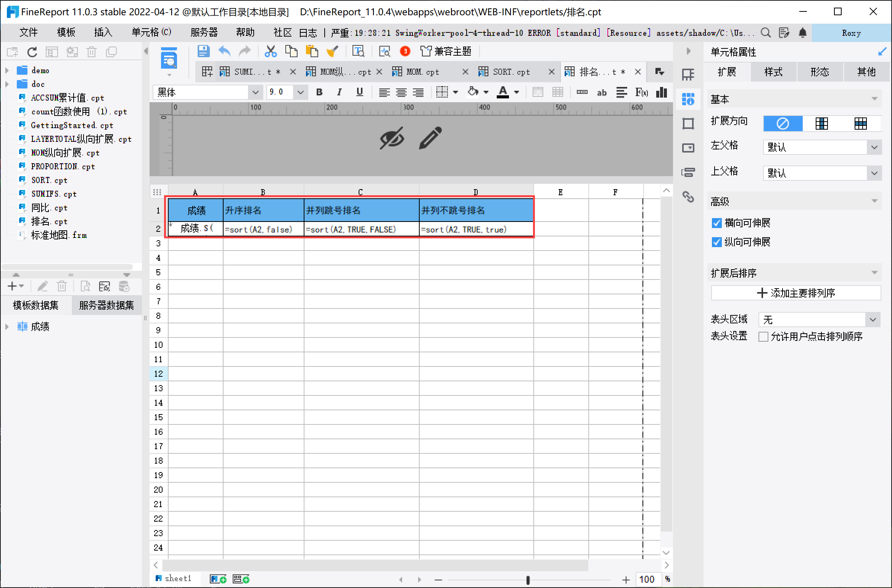Click the 兼容主题 button

446,51
